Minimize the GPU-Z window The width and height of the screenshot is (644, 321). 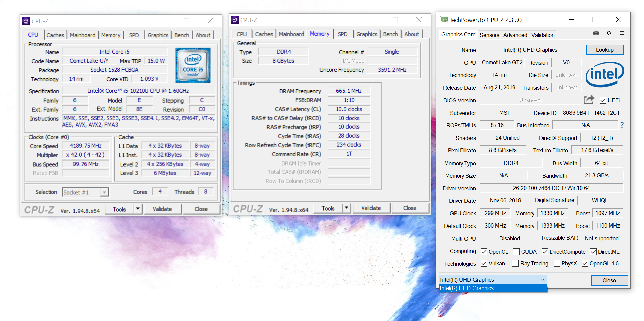(x=572, y=20)
